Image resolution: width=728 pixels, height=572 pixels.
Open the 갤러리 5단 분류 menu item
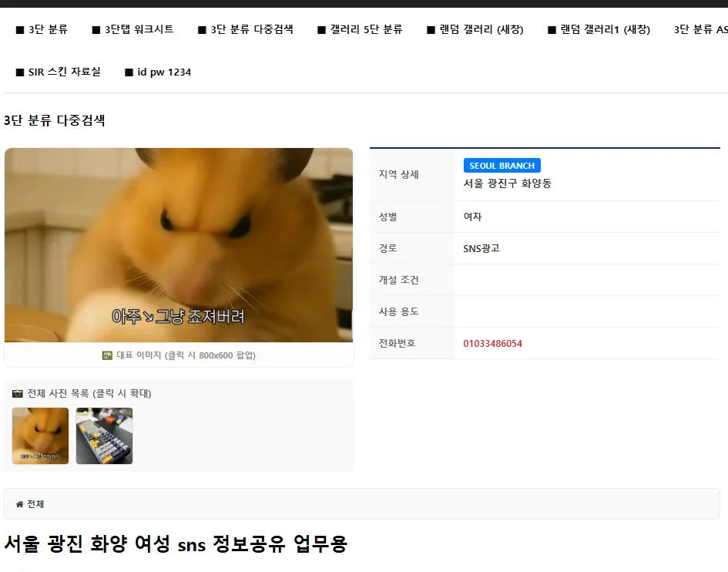360,30
